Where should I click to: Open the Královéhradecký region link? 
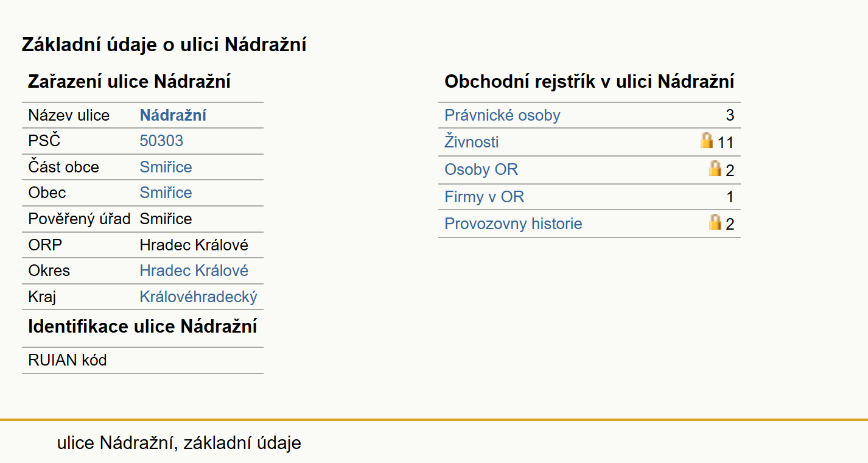198,297
